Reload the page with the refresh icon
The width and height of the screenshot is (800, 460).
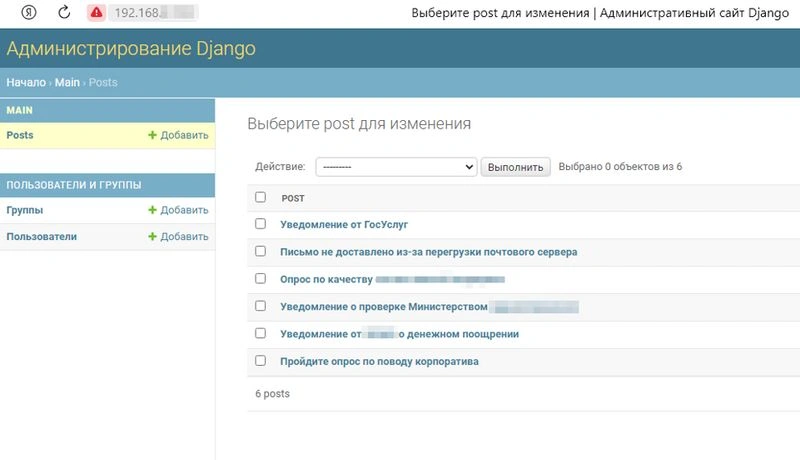coord(64,12)
